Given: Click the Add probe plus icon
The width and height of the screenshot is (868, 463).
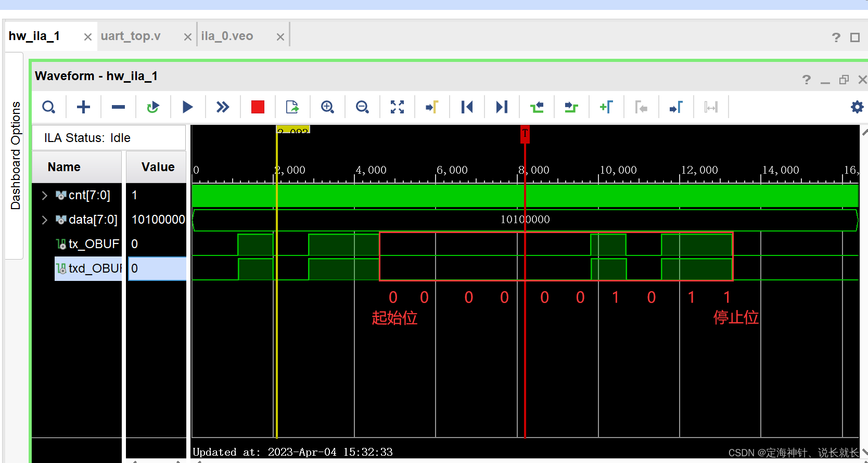Looking at the screenshot, I should [x=83, y=107].
